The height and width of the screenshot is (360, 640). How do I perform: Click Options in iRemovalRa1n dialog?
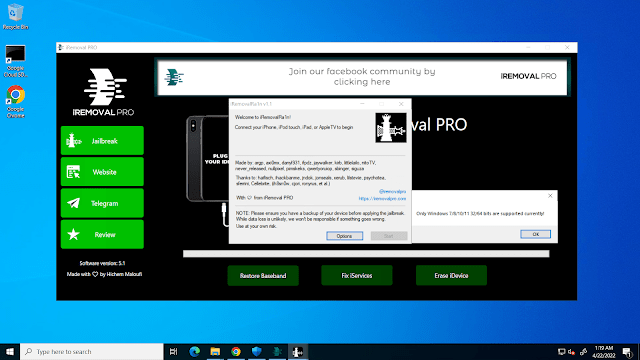(x=344, y=236)
